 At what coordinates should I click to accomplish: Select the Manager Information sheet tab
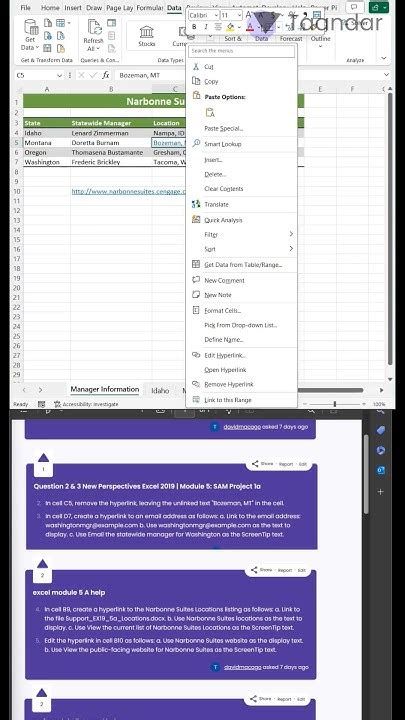105,389
